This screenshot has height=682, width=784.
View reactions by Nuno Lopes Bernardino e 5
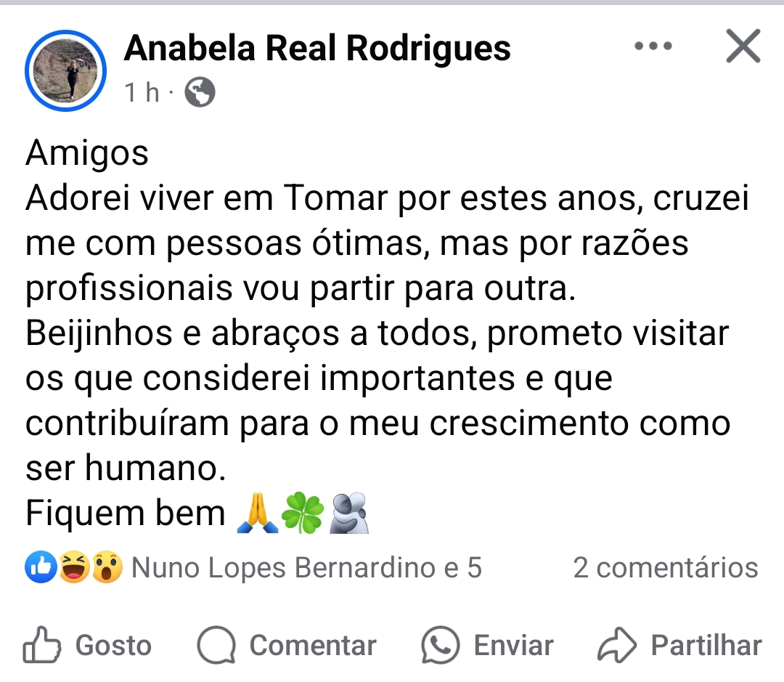pos(306,567)
